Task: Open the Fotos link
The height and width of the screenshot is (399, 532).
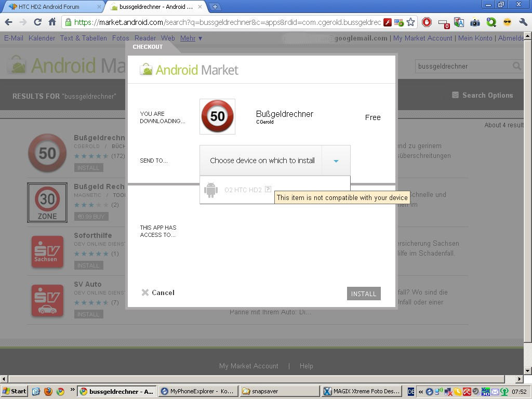Action: pos(121,38)
